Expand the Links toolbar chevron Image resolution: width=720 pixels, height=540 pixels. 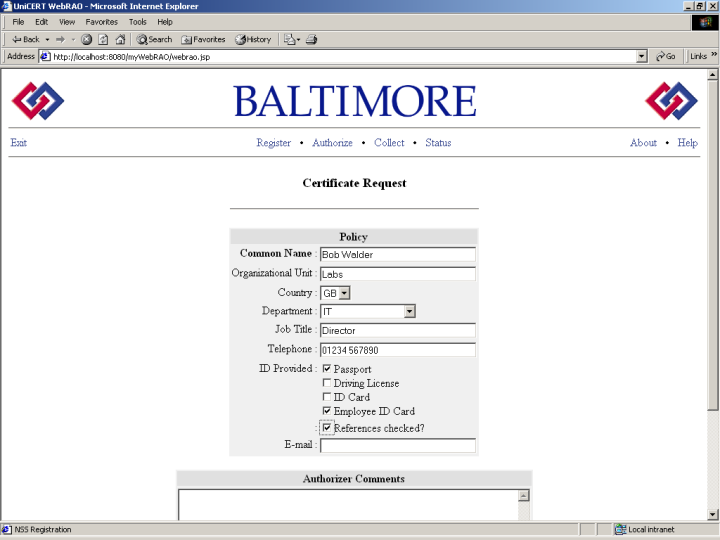click(714, 55)
